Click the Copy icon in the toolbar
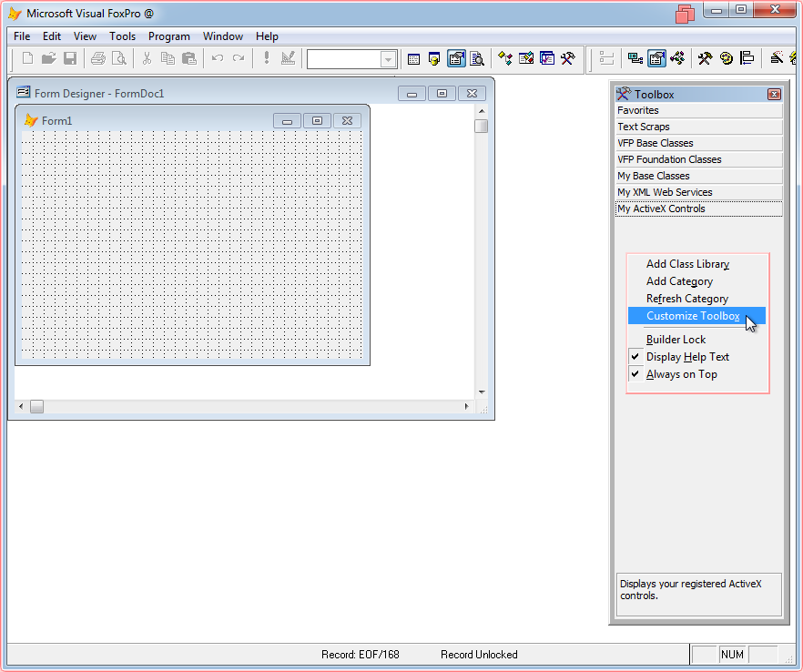 (168, 58)
